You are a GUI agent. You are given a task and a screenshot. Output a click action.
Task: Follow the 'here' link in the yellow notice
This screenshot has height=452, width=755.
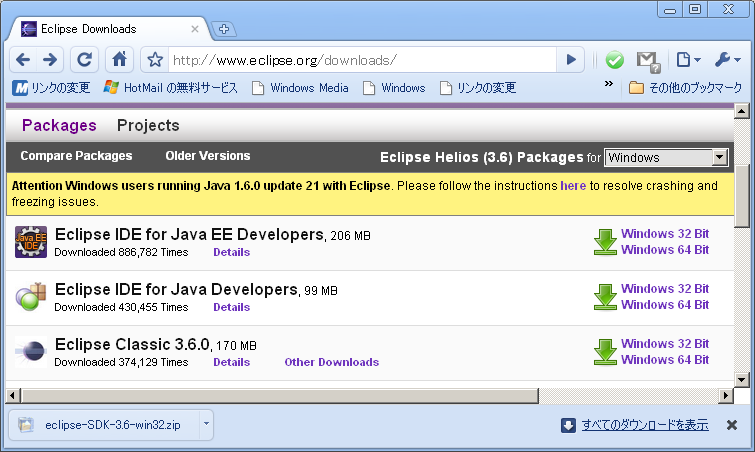(x=573, y=186)
